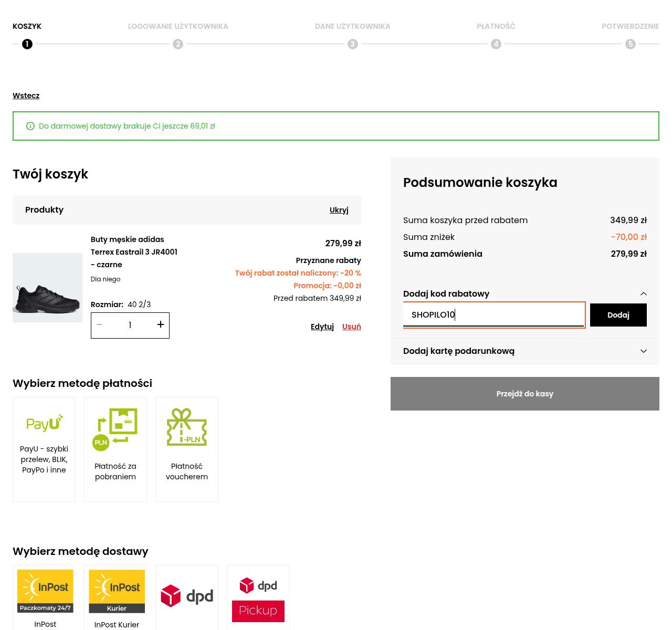
Task: Proceed to checkout with Przejdź do kasy
Action: [525, 394]
